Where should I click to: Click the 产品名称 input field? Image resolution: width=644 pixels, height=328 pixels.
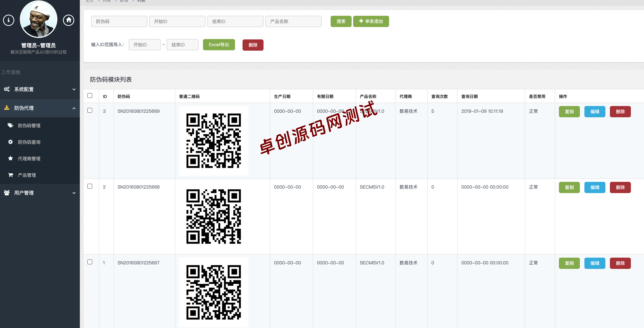tap(293, 22)
